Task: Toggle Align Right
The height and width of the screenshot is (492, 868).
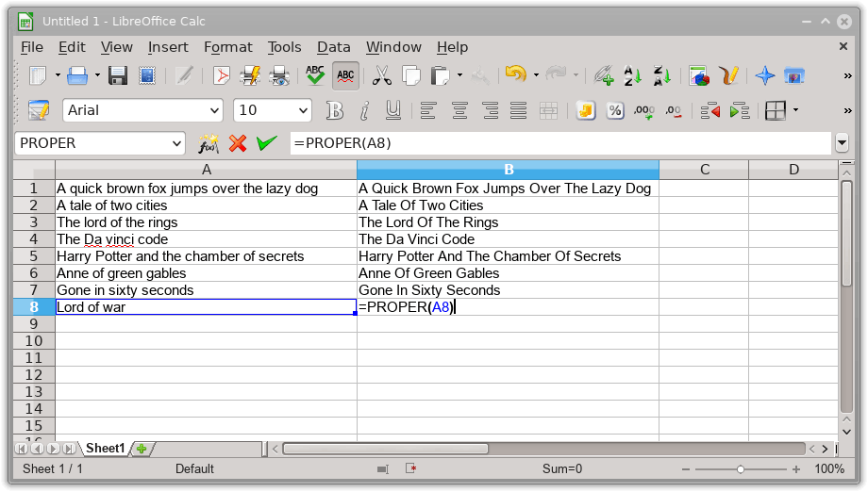Action: [x=490, y=110]
